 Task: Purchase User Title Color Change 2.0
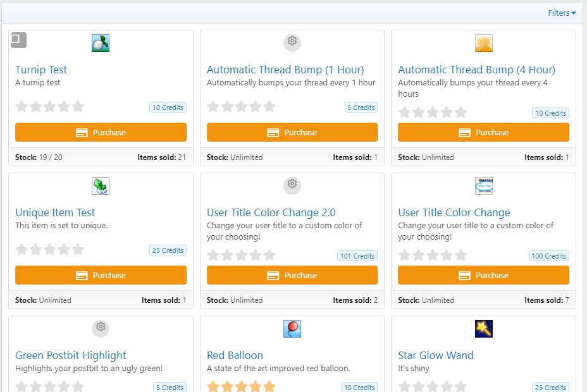coord(292,275)
